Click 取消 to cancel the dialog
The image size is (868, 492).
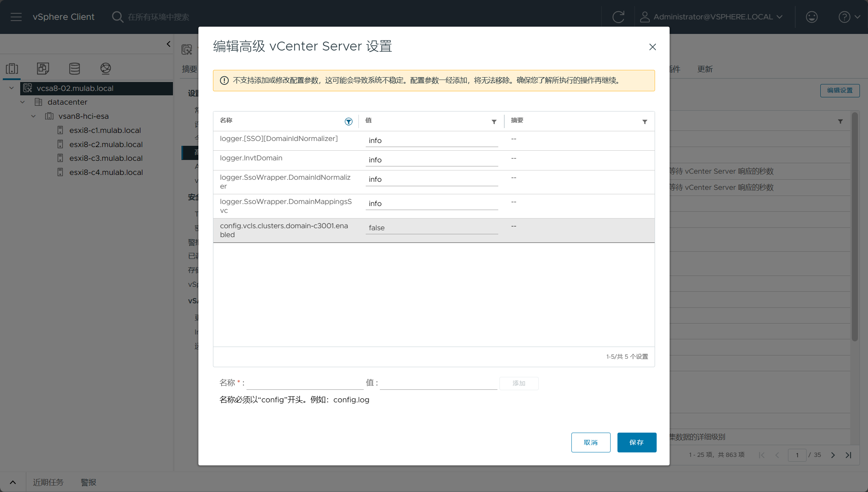(591, 443)
